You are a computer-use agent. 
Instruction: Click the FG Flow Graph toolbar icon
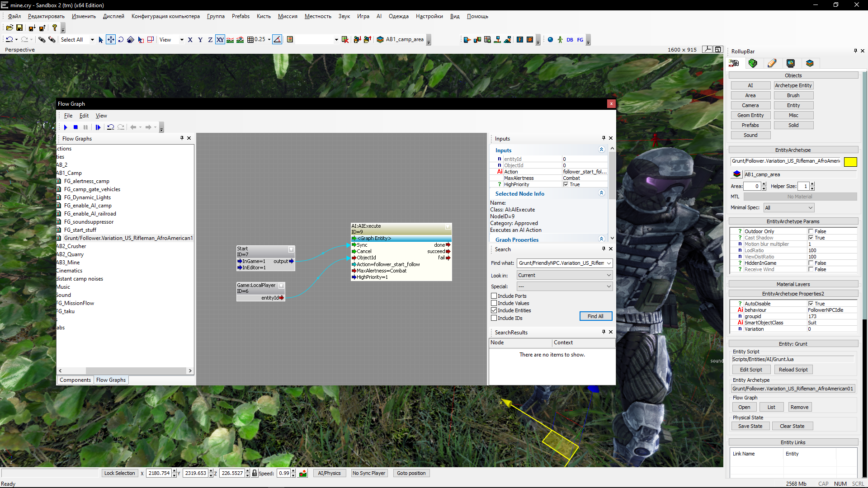pyautogui.click(x=580, y=40)
